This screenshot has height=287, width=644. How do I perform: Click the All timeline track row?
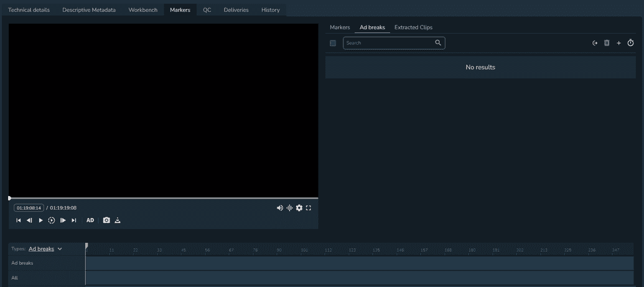pyautogui.click(x=360, y=278)
